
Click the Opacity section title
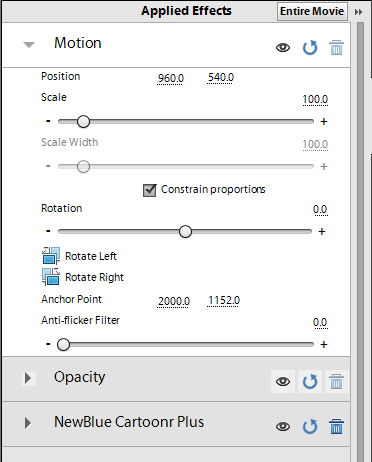(79, 377)
